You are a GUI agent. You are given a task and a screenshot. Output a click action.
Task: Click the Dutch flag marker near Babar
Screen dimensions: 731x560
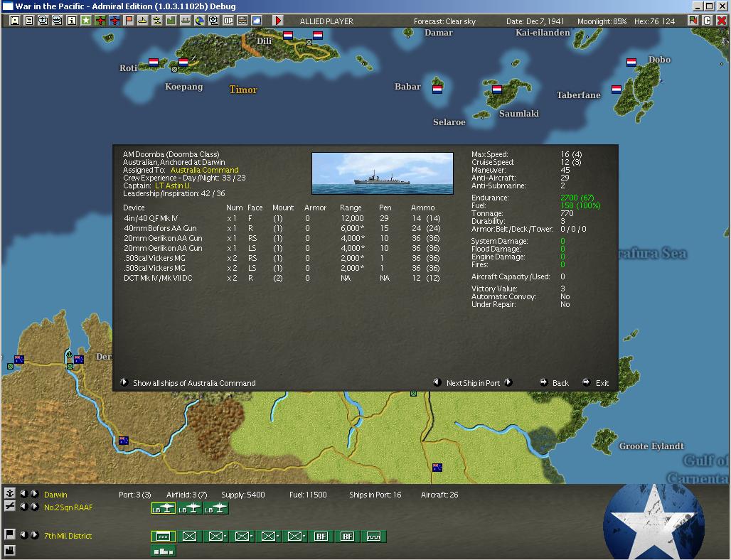pos(437,89)
